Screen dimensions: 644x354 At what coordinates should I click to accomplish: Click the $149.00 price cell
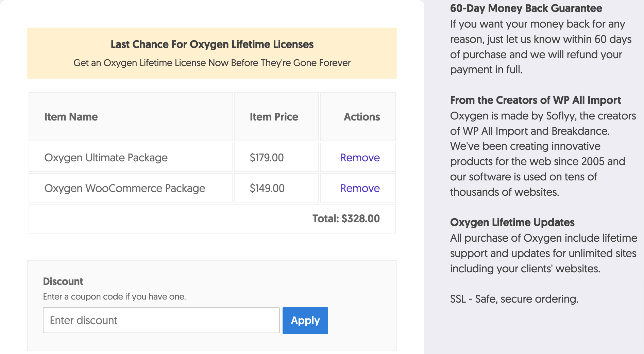coord(267,188)
